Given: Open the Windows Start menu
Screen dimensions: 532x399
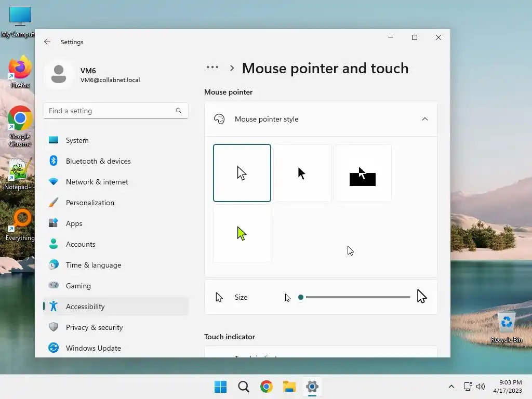Looking at the screenshot, I should coord(220,387).
